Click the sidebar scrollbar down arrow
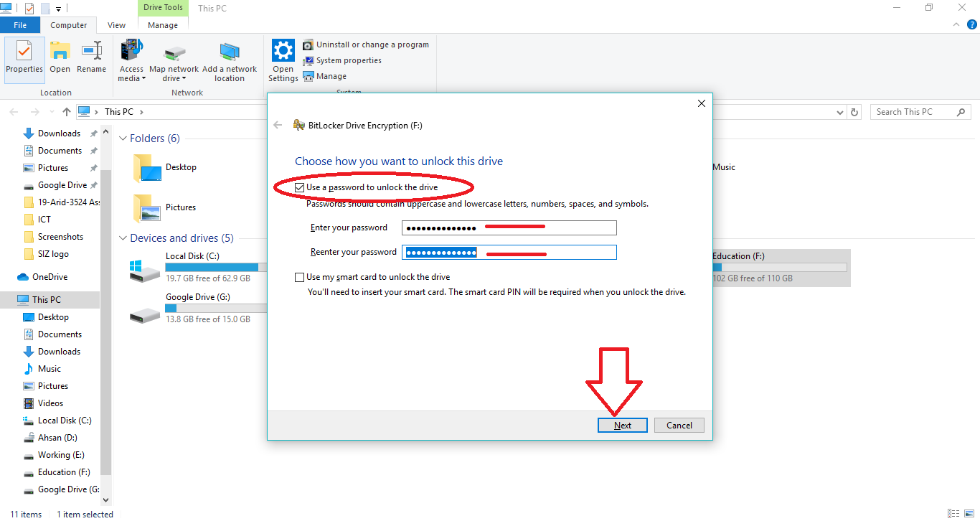 click(x=106, y=499)
